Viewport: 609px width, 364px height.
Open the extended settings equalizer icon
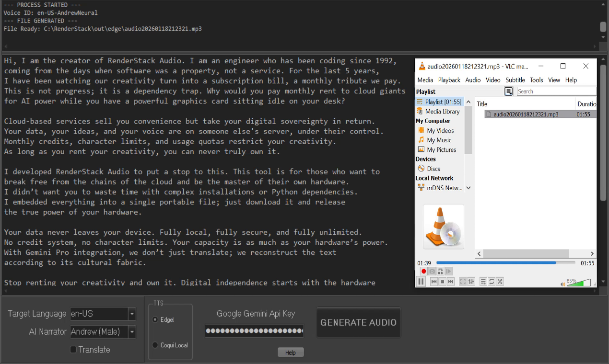[x=472, y=281]
